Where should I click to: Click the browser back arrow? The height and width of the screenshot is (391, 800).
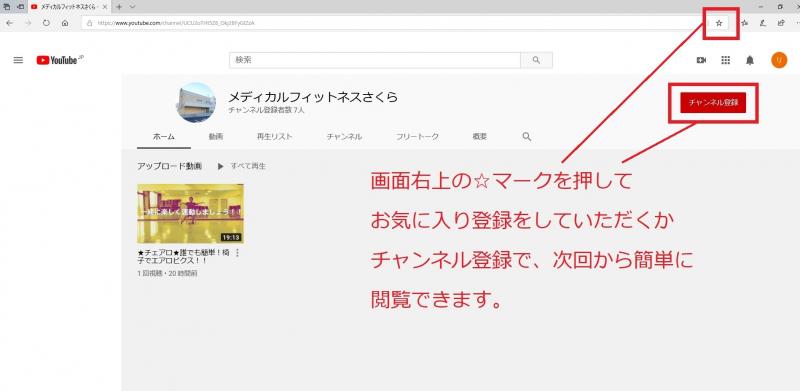pos(10,23)
